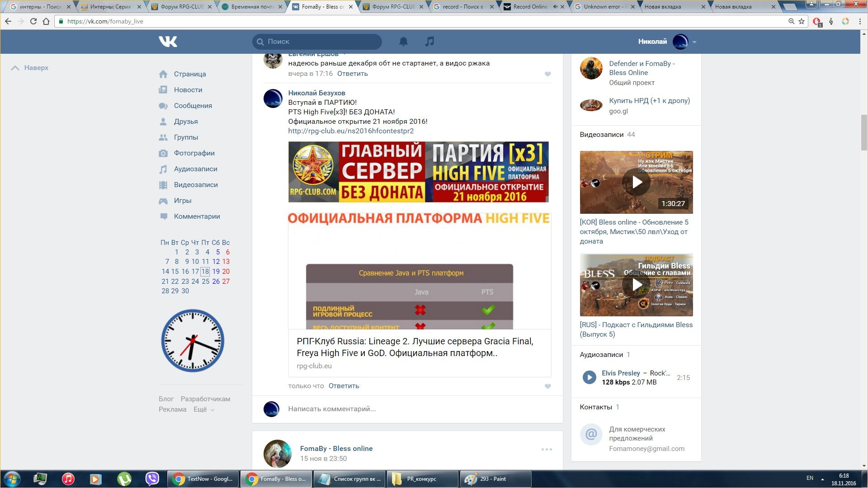This screenshot has height=488, width=868.
Task: Open Николай Безухов profile name link
Action: [316, 93]
